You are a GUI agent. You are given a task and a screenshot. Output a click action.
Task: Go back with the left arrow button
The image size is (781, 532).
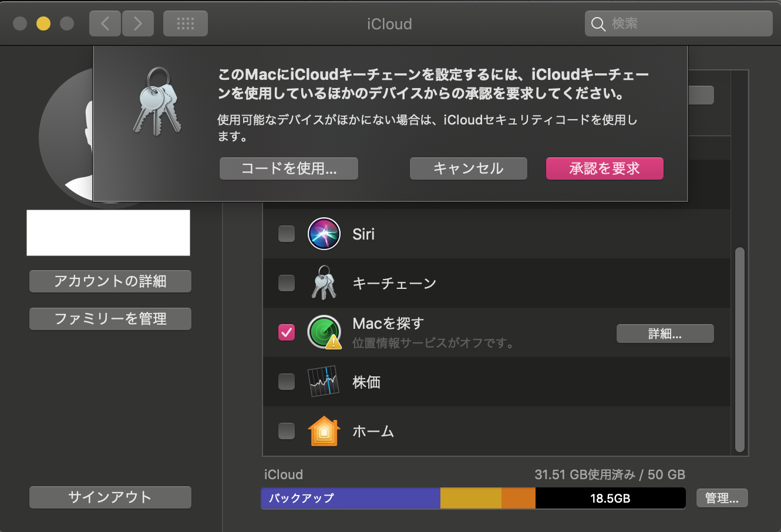click(x=105, y=23)
